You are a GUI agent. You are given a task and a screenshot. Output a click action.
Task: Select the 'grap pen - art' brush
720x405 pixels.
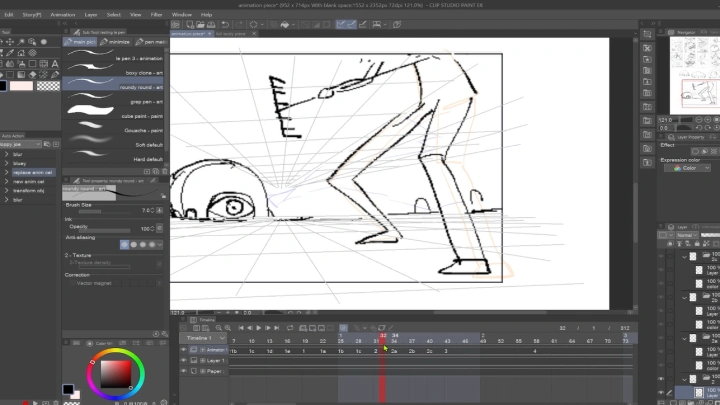pos(113,99)
